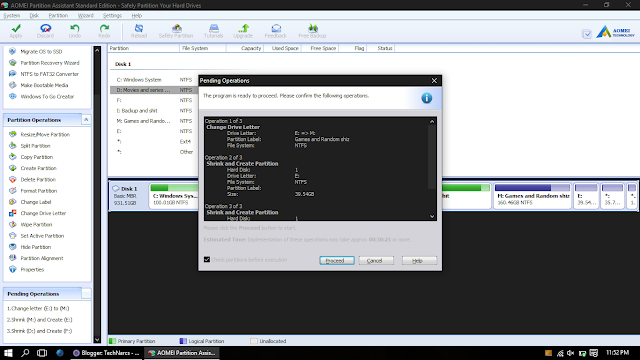Viewport: 640px width, 360px height.
Task: Select M: Games and Random partition block
Action: [x=532, y=196]
